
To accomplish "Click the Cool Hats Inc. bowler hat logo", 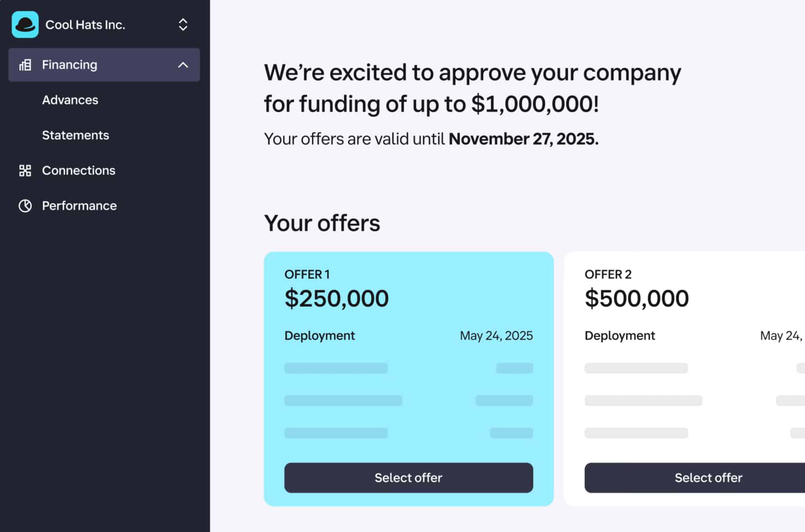I will tap(25, 25).
